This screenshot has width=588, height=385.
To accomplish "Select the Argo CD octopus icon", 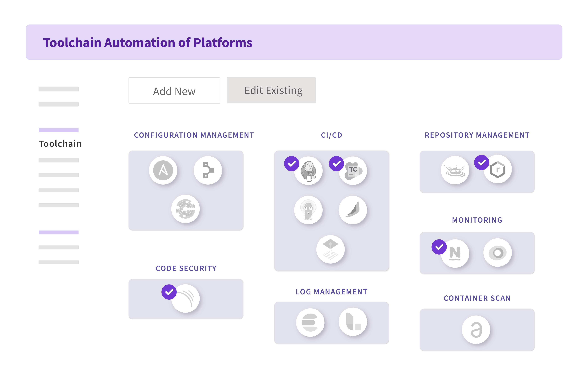I will pos(308,210).
